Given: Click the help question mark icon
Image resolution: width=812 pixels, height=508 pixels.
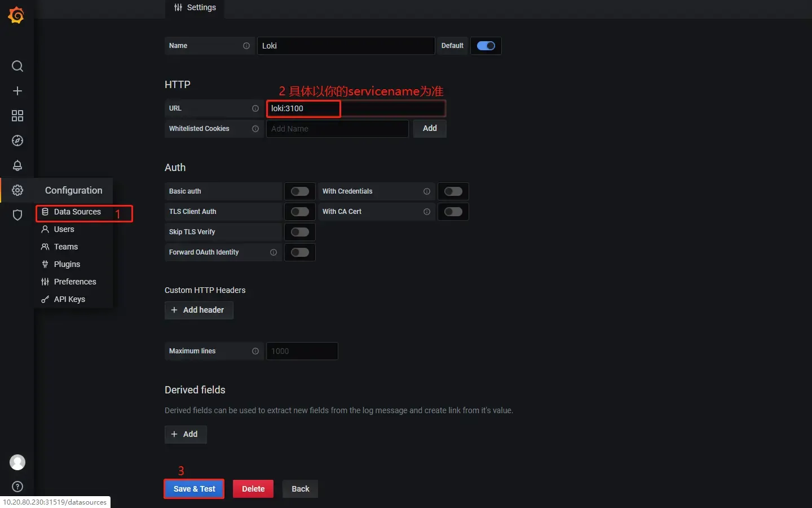Looking at the screenshot, I should [x=17, y=487].
